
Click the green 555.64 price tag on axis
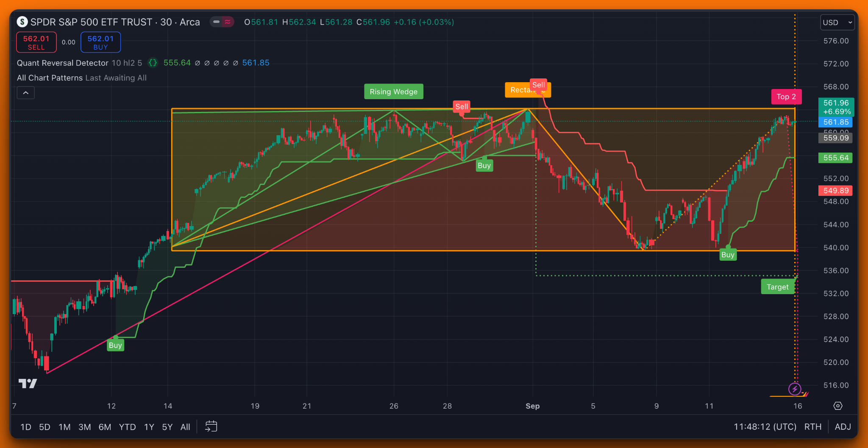coord(836,158)
